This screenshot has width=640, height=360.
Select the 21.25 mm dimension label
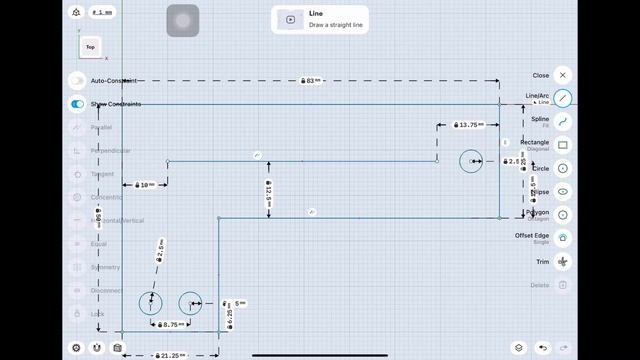pyautogui.click(x=170, y=356)
